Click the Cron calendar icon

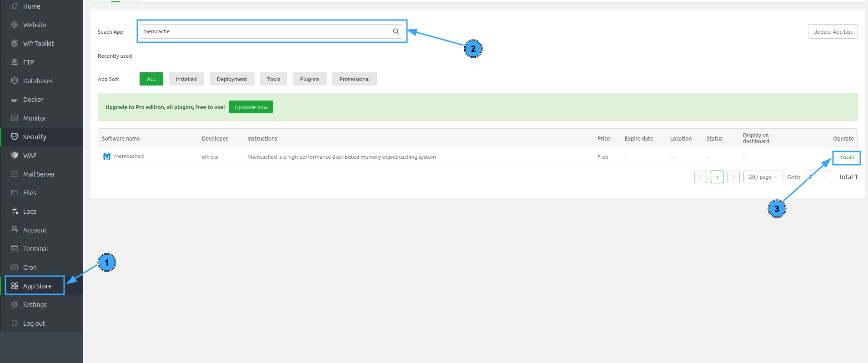point(15,267)
